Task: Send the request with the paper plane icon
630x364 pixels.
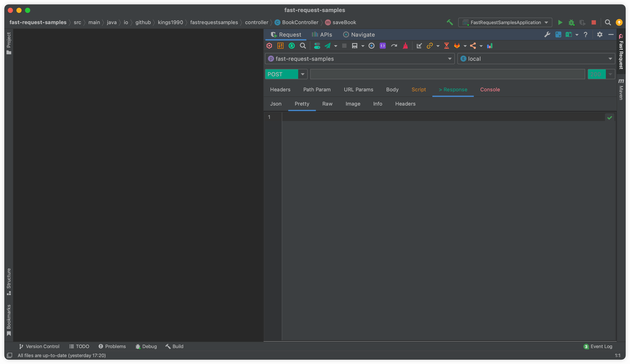Action: point(328,46)
